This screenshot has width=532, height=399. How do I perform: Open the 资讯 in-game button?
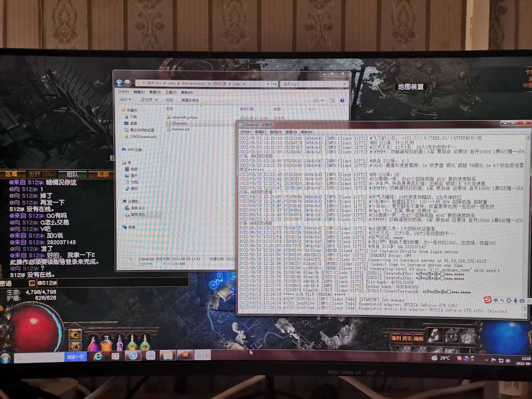407,338
